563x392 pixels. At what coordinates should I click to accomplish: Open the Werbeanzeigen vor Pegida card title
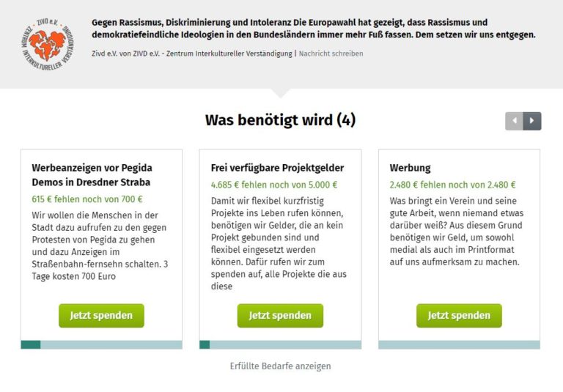coord(92,175)
